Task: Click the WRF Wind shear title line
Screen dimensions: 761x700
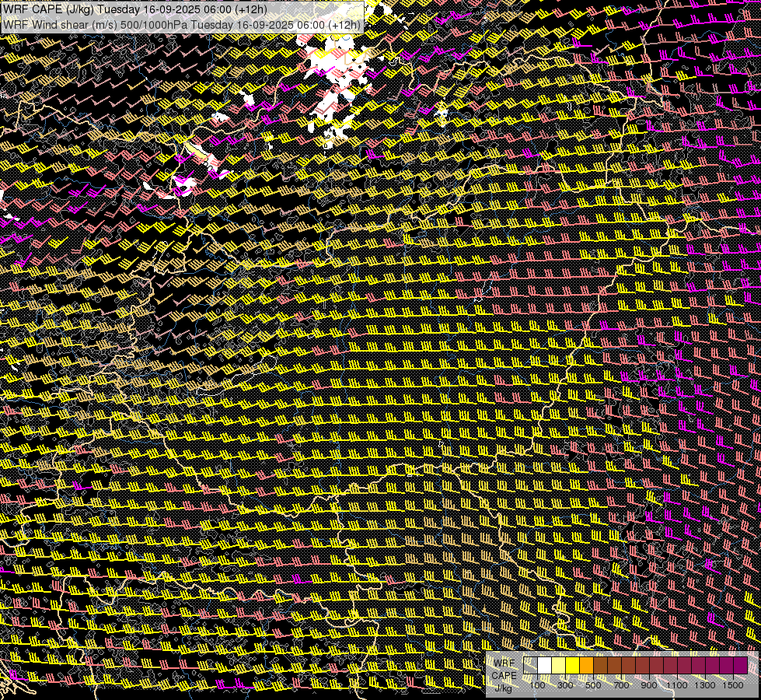Action: click(182, 24)
